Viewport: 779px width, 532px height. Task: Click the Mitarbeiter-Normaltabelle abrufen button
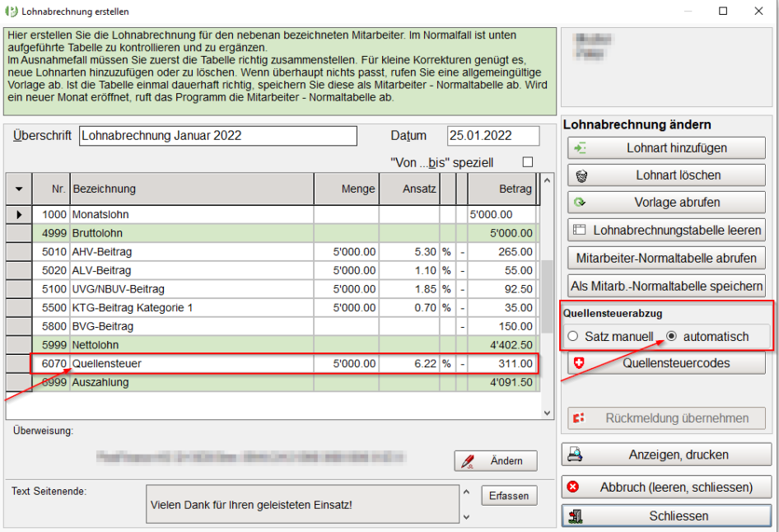(x=666, y=259)
